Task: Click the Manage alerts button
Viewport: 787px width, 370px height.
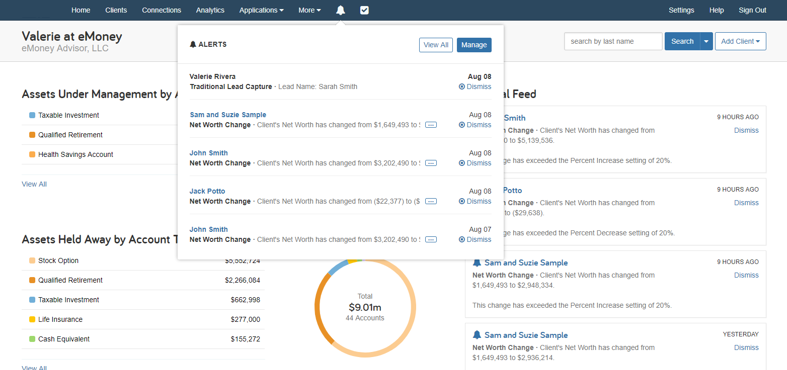Action: (474, 45)
